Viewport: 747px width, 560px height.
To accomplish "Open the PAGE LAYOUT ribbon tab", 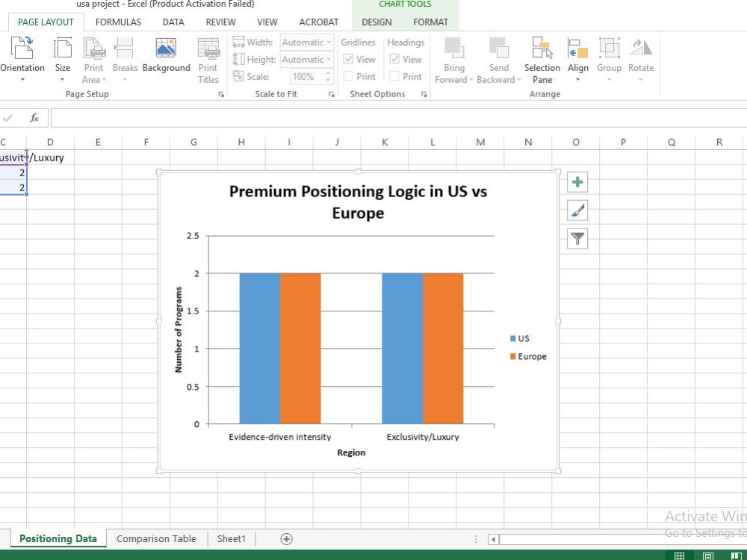I will coord(46,22).
